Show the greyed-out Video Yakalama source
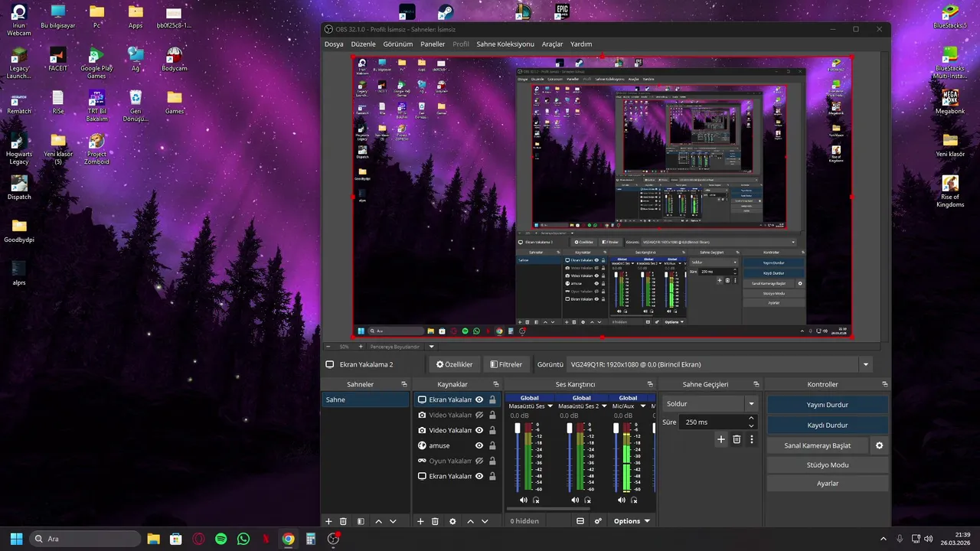 pos(479,415)
